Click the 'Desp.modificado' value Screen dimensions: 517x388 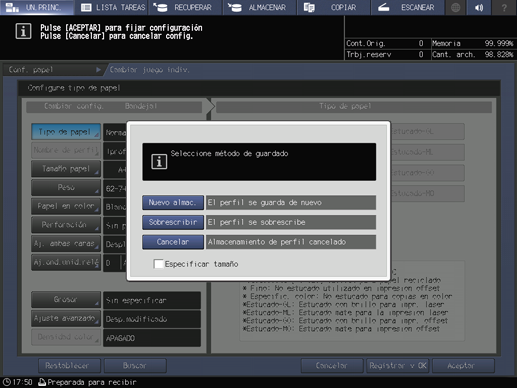point(152,319)
